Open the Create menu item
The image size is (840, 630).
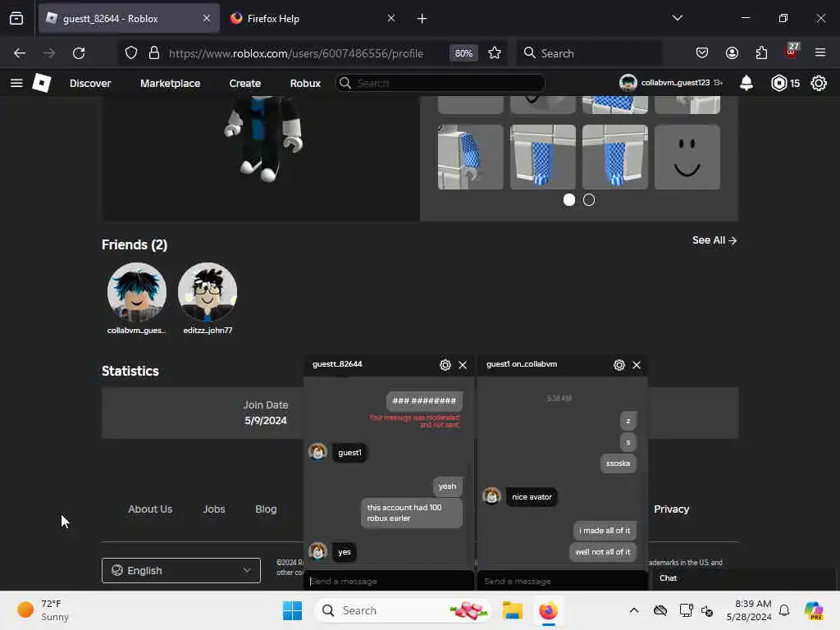pyautogui.click(x=244, y=83)
